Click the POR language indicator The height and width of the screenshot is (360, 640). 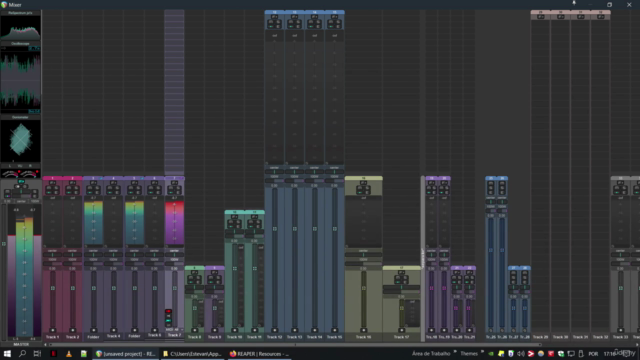click(593, 354)
